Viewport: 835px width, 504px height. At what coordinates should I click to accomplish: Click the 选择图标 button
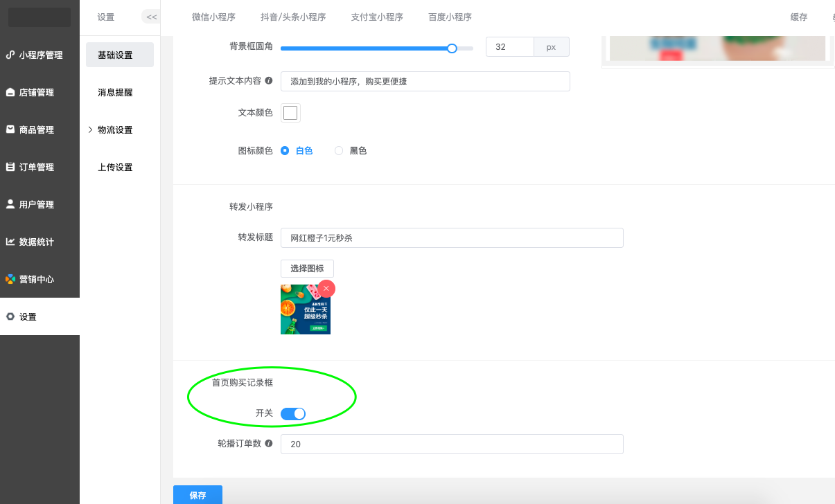(x=307, y=269)
